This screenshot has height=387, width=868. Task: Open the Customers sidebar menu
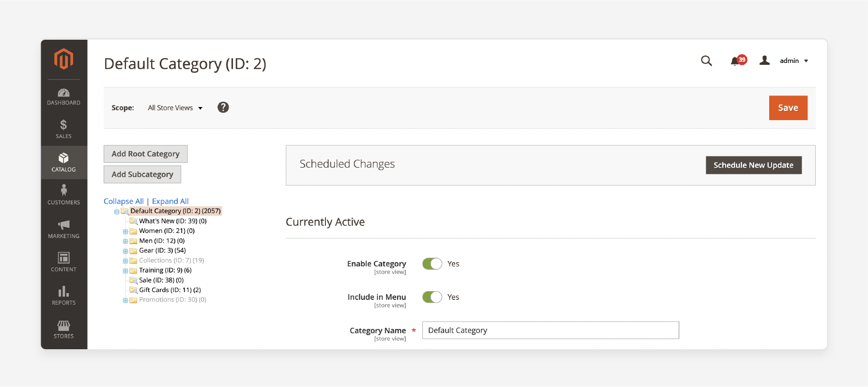[63, 195]
